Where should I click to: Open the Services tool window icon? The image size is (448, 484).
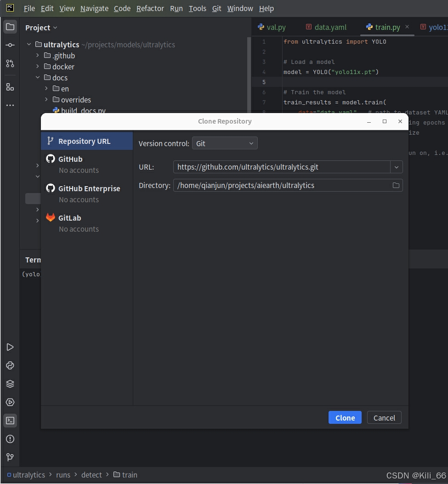[10, 402]
